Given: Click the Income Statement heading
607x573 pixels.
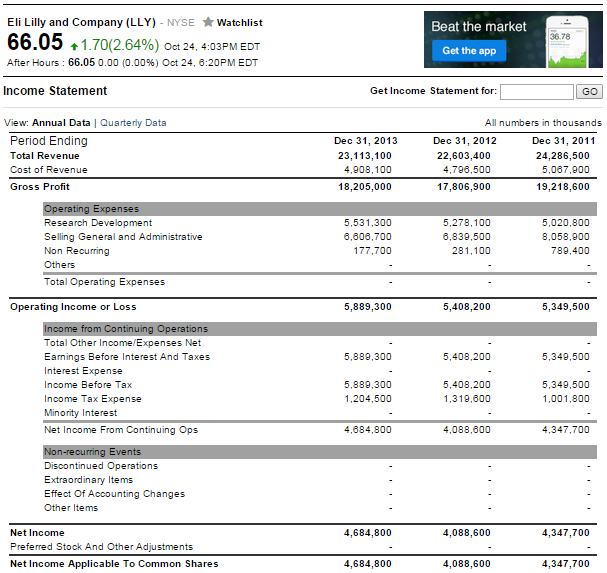Looking at the screenshot, I should pos(55,91).
